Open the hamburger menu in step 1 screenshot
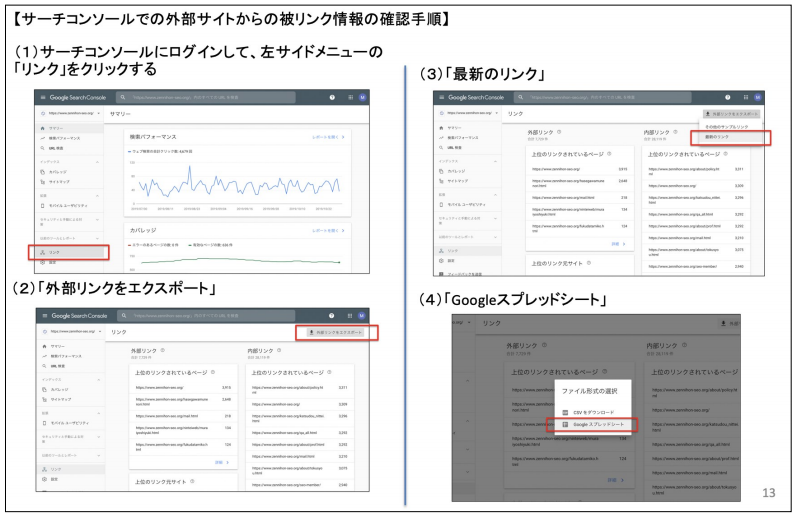The image size is (796, 516). coord(40,98)
